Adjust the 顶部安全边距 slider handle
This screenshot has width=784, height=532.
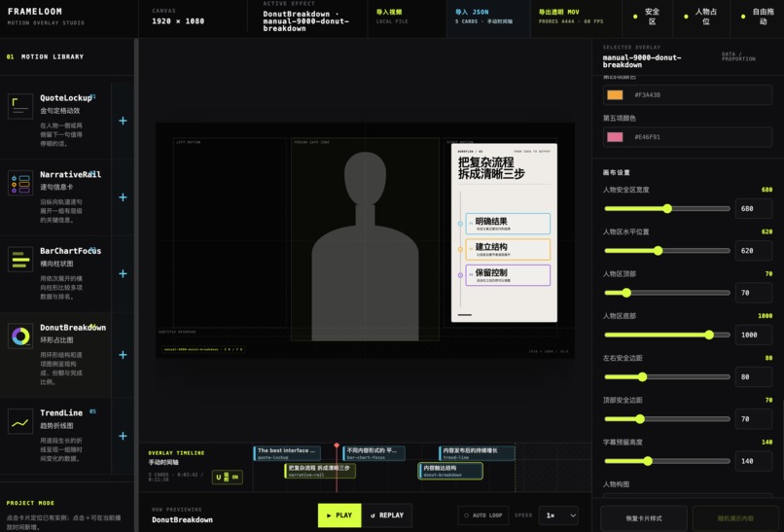pyautogui.click(x=640, y=419)
